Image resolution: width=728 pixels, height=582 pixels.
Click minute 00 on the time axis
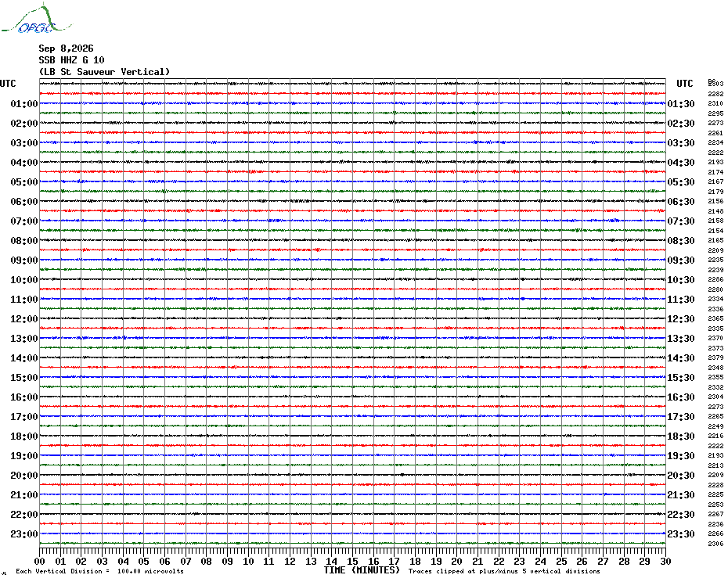coord(39,562)
